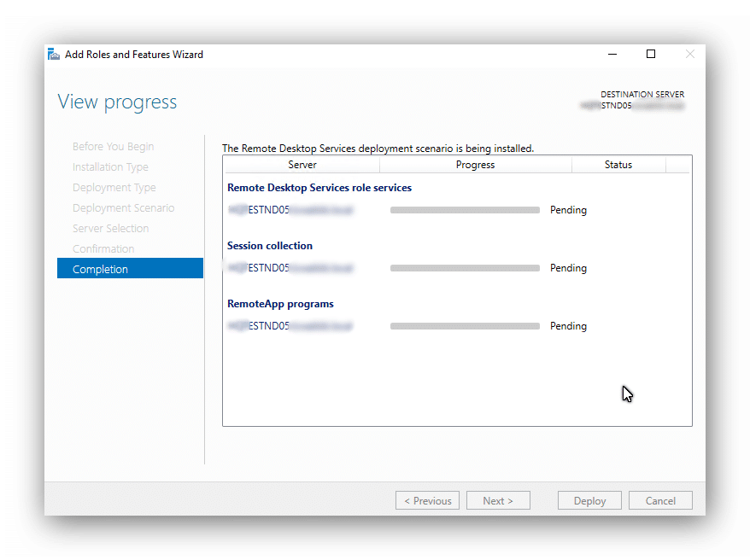Select the highlighted Completion step
Image resolution: width=750 pixels, height=560 pixels.
[130, 269]
